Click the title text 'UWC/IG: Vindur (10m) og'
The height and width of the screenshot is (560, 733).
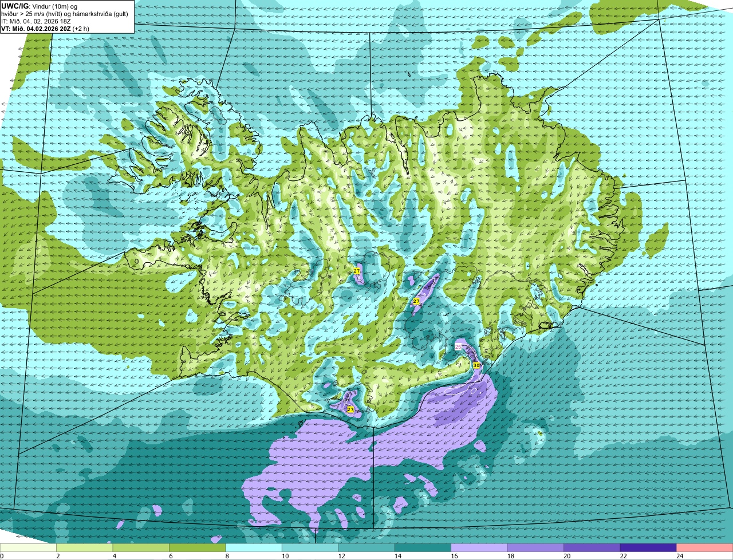[x=38, y=6]
